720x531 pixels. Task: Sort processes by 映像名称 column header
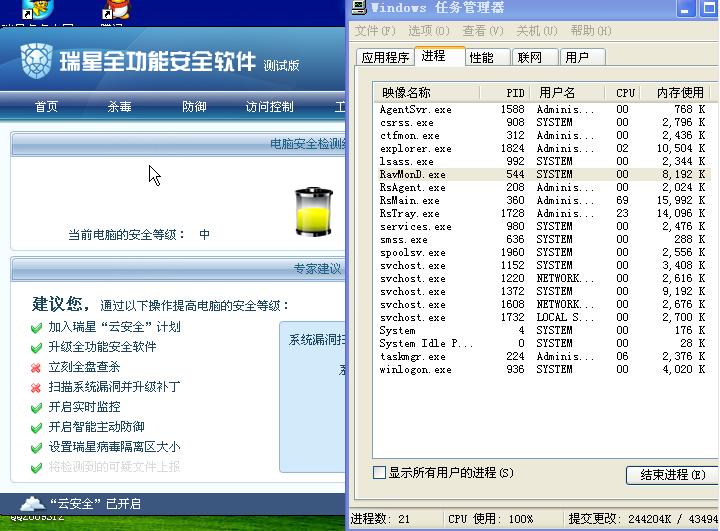point(427,93)
